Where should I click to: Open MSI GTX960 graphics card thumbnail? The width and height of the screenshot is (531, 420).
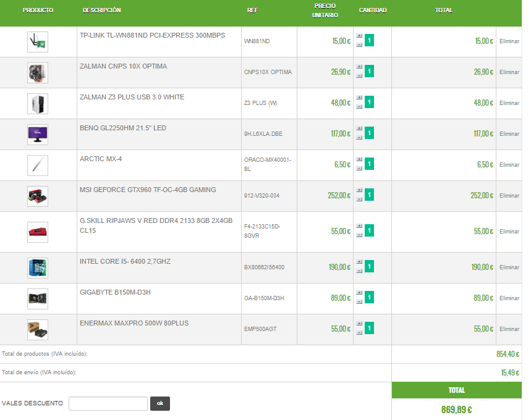[38, 196]
